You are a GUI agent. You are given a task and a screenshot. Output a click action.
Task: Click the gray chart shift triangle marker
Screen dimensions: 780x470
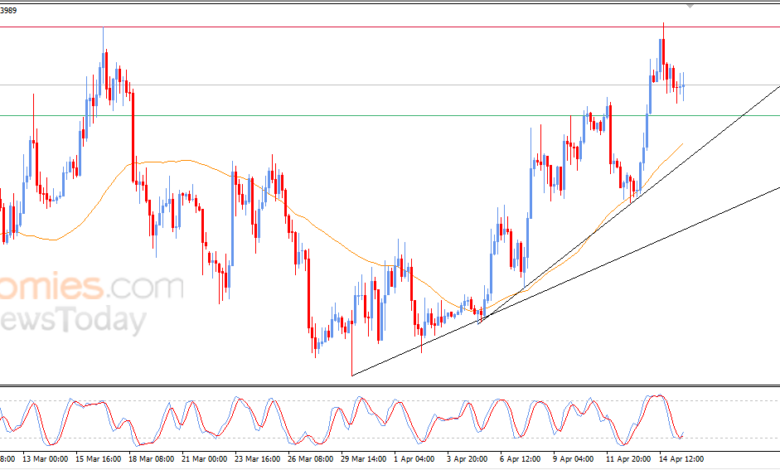click(x=689, y=5)
